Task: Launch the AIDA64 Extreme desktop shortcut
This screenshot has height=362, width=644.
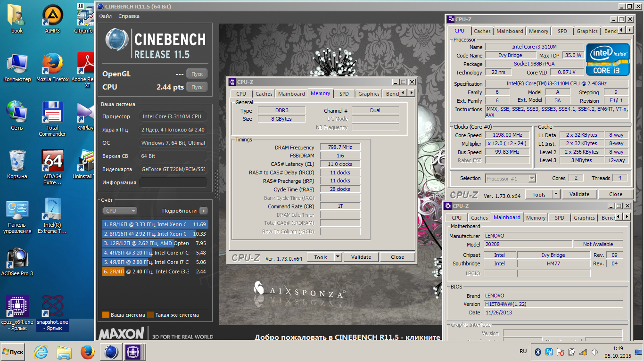Action: point(53,167)
